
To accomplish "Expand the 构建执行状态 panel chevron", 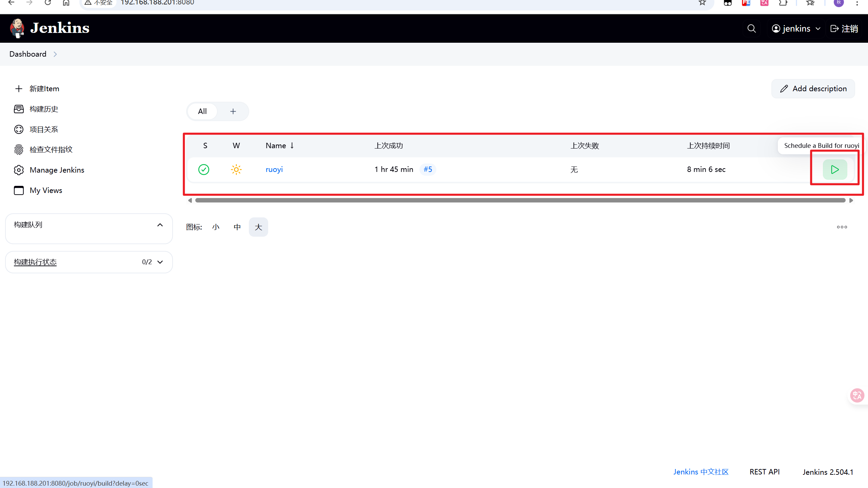I will (x=160, y=262).
